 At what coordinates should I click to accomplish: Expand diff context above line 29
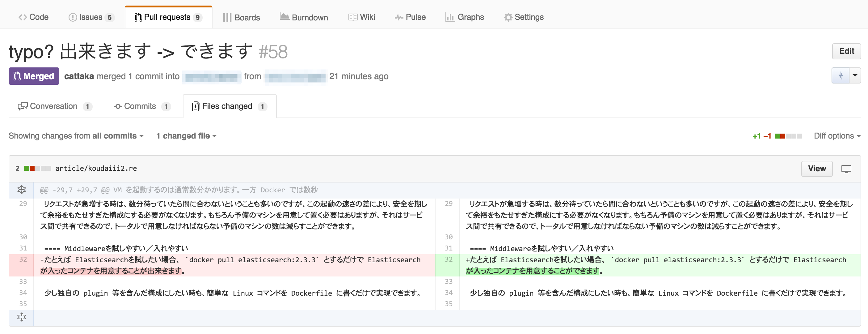point(21,190)
